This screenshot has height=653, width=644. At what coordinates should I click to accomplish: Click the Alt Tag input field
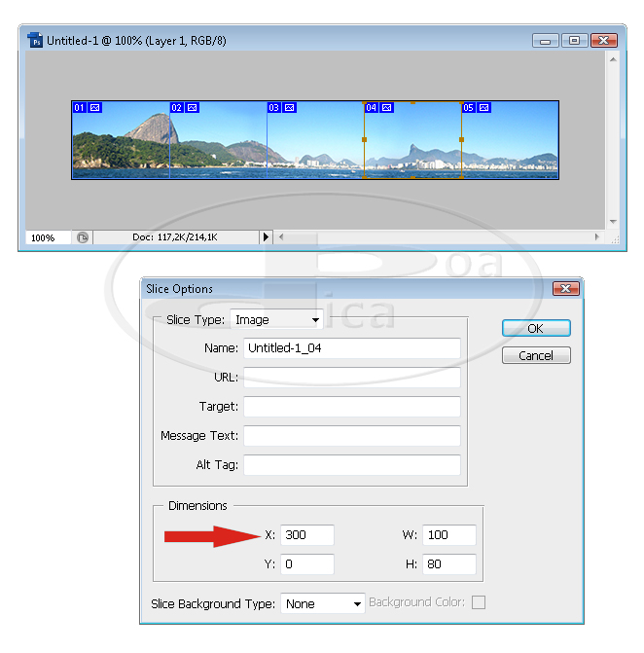coord(352,465)
